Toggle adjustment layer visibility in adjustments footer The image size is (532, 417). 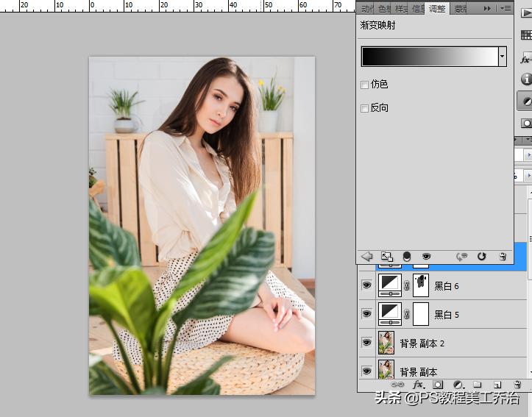click(x=427, y=256)
